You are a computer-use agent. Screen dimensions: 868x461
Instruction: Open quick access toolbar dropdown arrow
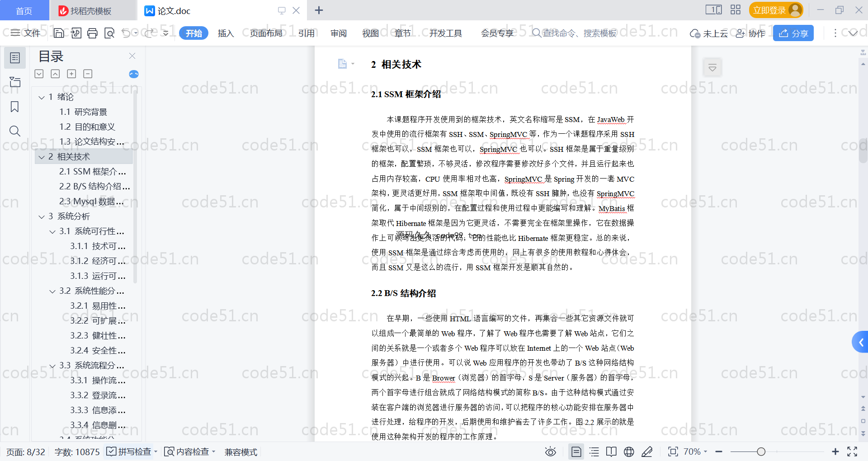(x=166, y=33)
